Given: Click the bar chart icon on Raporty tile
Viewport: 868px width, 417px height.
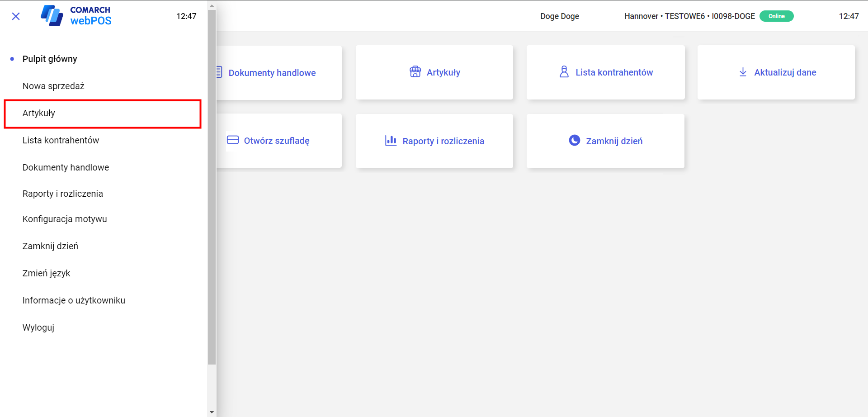Looking at the screenshot, I should coord(391,141).
